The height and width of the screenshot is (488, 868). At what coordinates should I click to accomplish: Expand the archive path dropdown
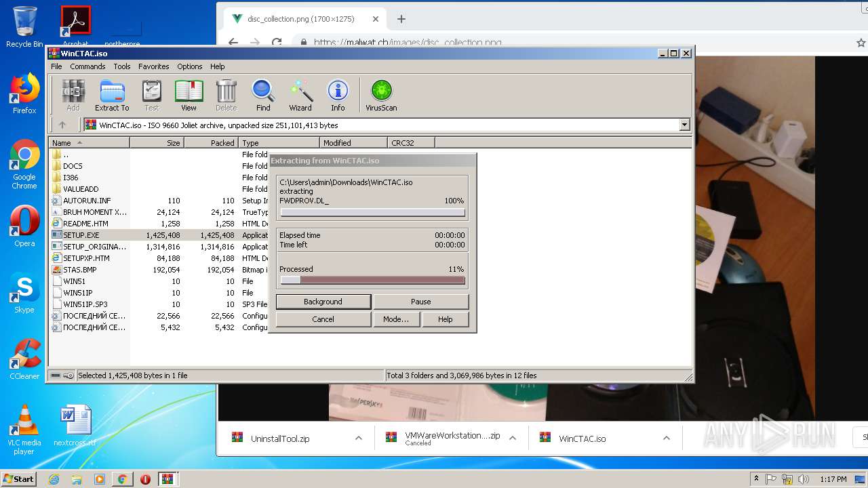pos(684,125)
